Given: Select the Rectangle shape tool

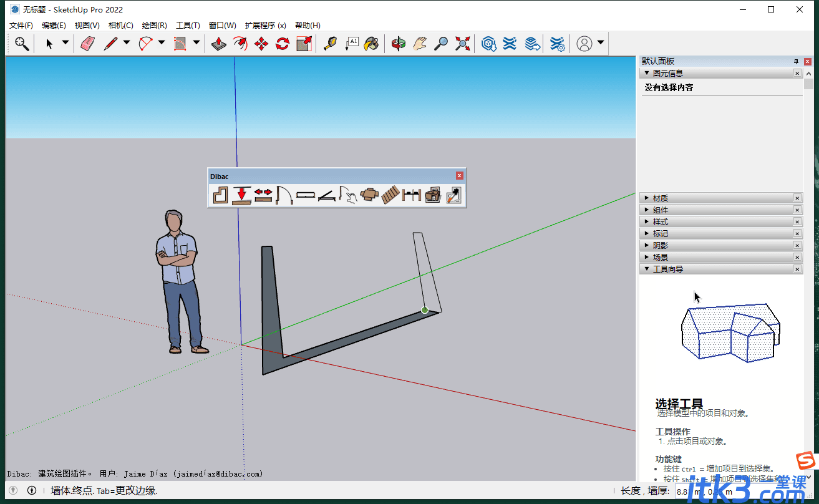Looking at the screenshot, I should tap(180, 44).
